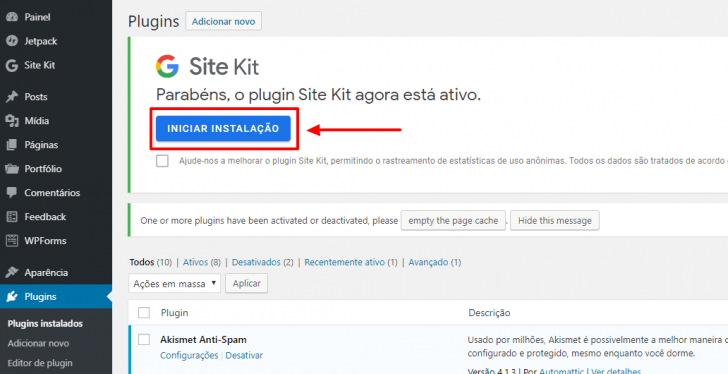Open Comentários menu item
Image resolution: width=728 pixels, height=374 pixels.
point(56,193)
